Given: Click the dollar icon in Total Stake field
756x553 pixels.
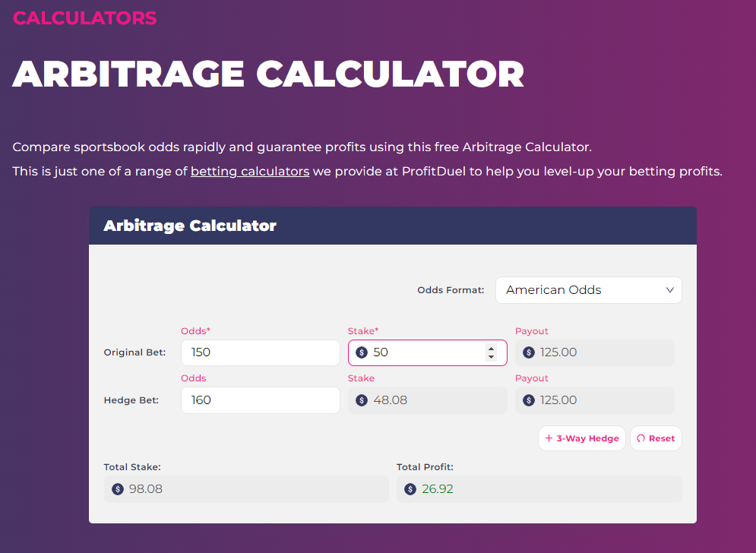Looking at the screenshot, I should (117, 488).
